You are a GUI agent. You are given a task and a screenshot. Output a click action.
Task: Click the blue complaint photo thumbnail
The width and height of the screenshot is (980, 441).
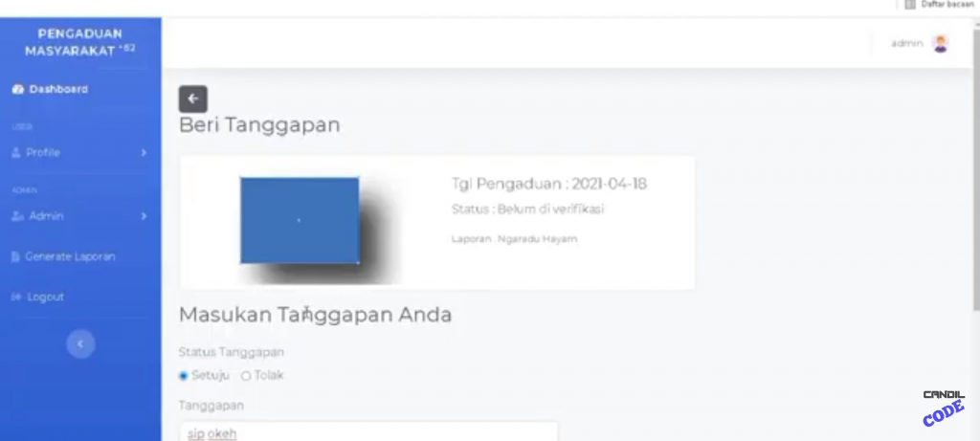pyautogui.click(x=300, y=220)
